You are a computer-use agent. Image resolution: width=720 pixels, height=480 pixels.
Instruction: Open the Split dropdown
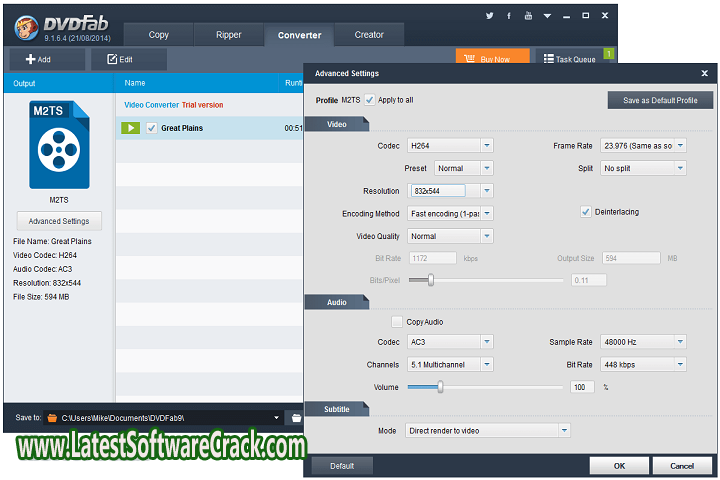point(643,169)
